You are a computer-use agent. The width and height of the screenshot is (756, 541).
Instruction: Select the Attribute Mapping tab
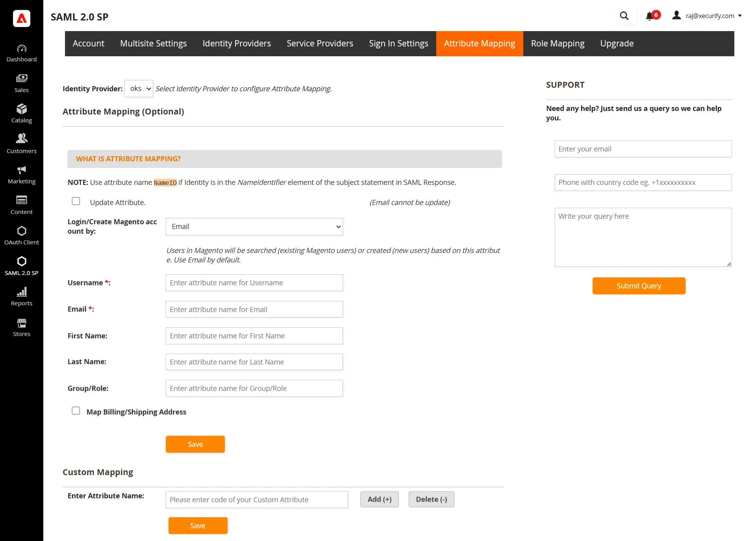tap(480, 44)
